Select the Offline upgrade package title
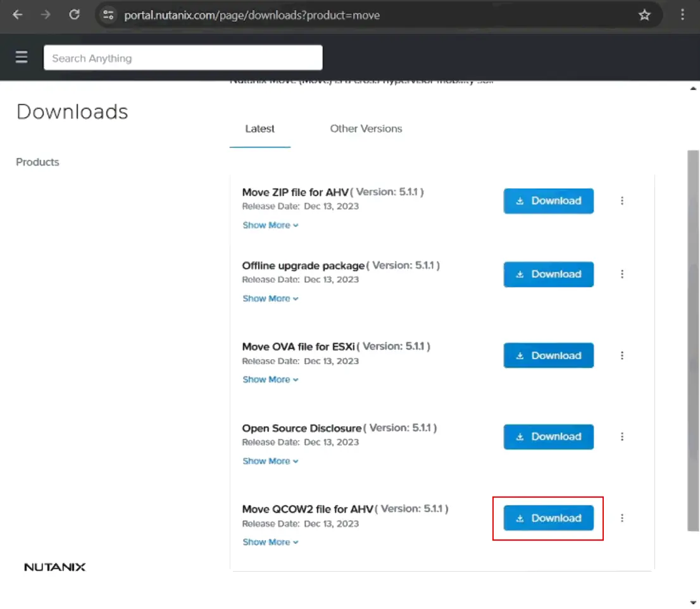Viewport: 700px width, 609px height. (303, 266)
